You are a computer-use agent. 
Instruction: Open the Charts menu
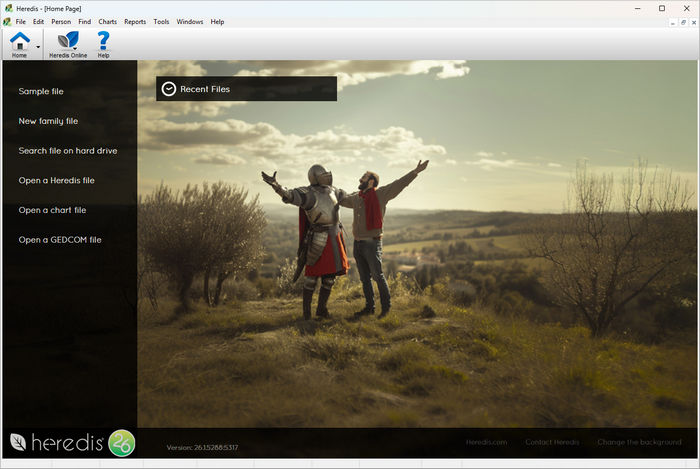point(107,21)
